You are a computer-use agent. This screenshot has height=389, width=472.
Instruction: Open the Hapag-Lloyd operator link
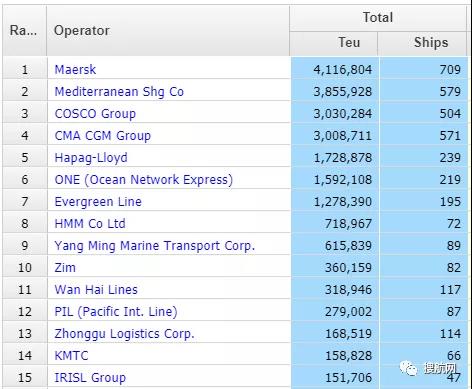(x=91, y=158)
